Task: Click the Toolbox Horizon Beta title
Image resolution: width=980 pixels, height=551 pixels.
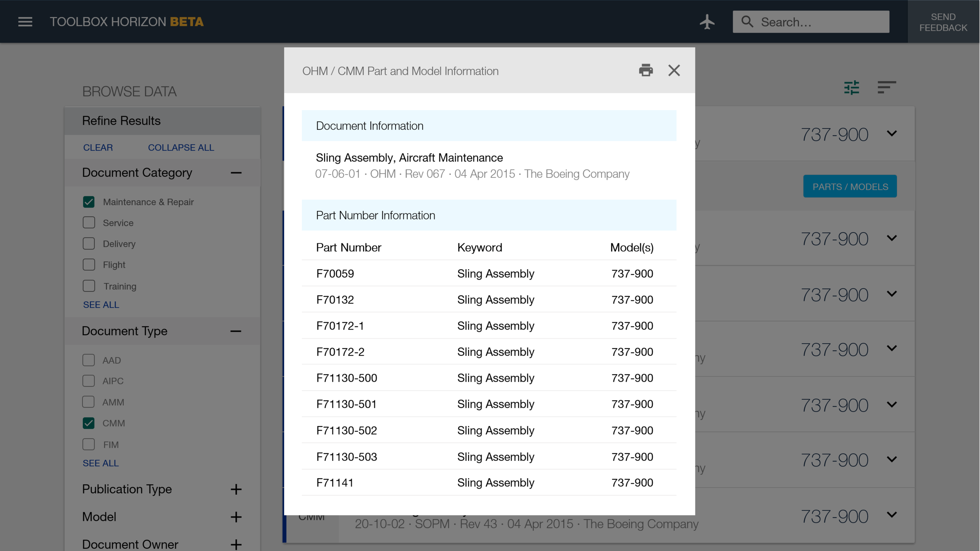Action: coord(127,22)
